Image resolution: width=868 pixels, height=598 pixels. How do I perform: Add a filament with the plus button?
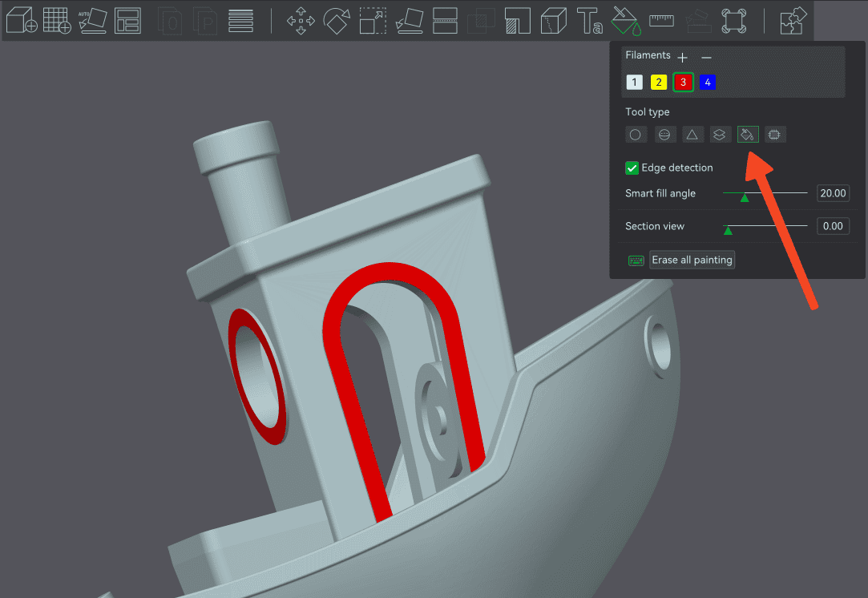coord(682,58)
